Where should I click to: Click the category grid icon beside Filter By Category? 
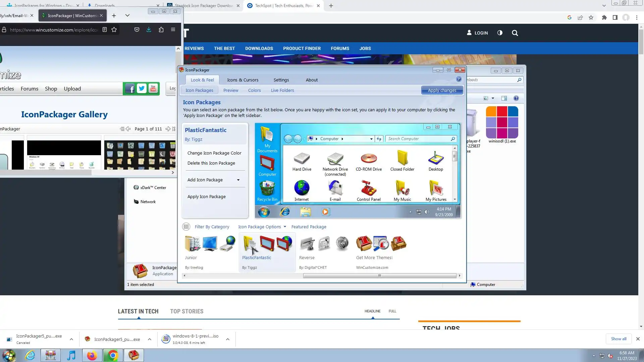pos(186,227)
